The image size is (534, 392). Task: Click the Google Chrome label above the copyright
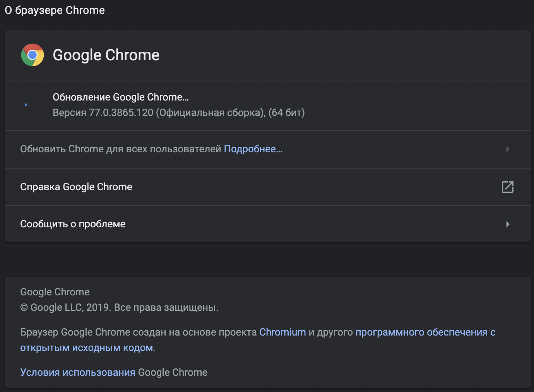55,292
